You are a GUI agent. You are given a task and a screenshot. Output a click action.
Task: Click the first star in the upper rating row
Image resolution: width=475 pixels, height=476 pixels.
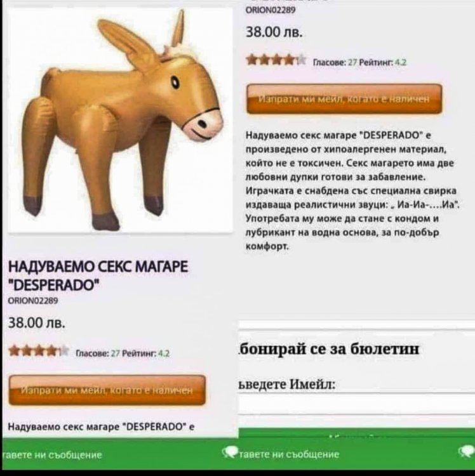click(x=251, y=60)
